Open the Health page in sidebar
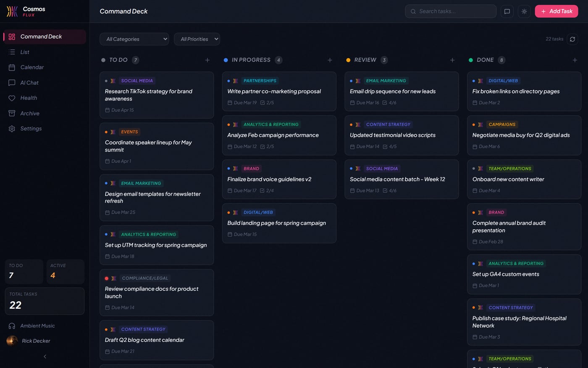Viewport: 588px width, 368px height. point(29,98)
